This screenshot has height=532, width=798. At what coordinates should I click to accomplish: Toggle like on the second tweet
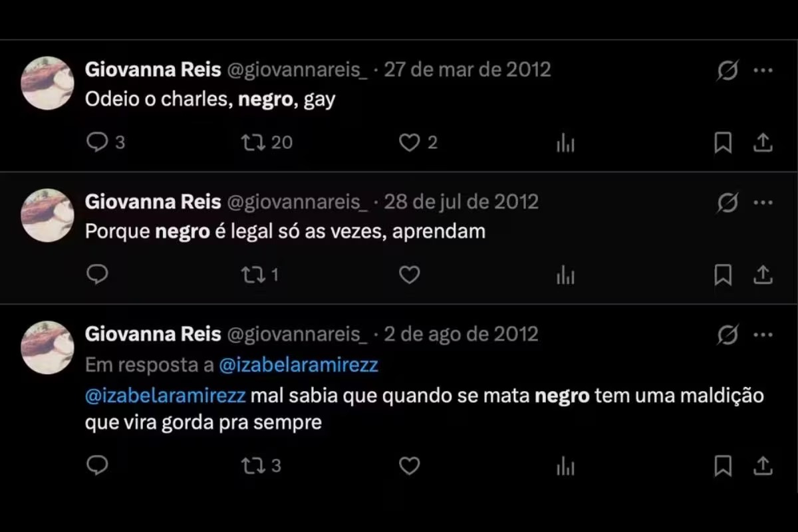(x=408, y=275)
